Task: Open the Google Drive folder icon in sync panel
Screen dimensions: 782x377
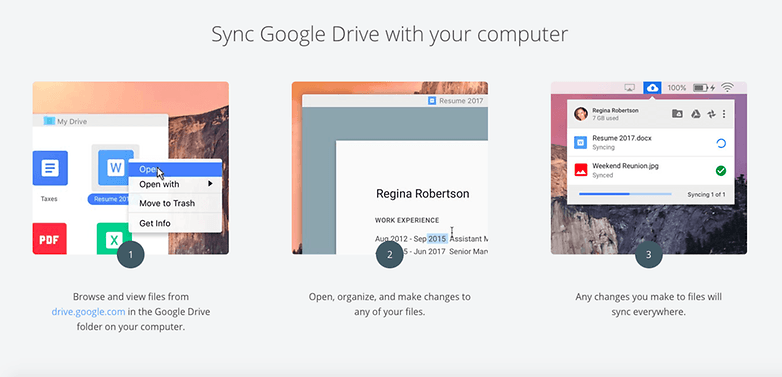Action: click(677, 114)
